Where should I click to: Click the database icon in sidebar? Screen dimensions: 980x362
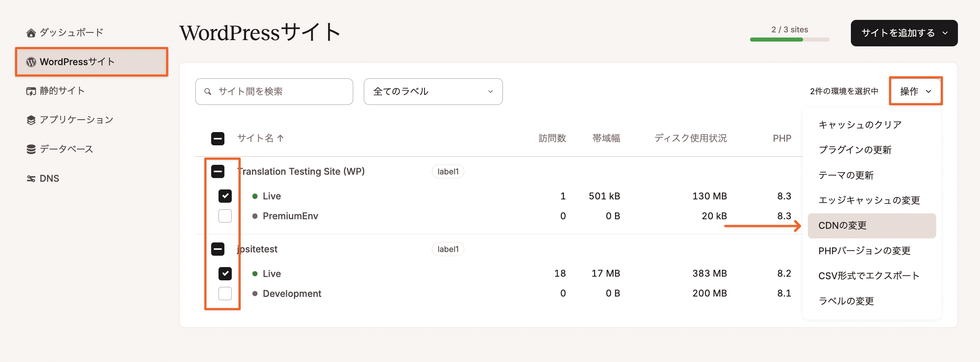(x=31, y=149)
